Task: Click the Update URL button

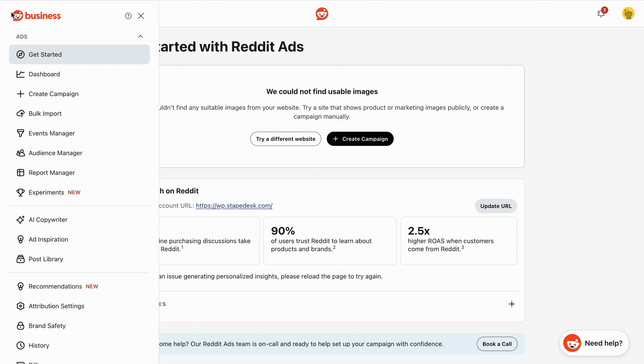Action: click(496, 206)
